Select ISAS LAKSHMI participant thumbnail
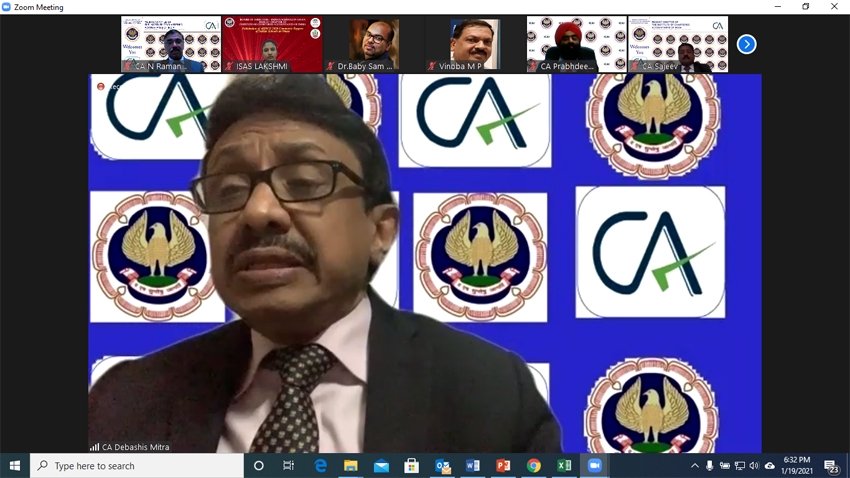 272,44
